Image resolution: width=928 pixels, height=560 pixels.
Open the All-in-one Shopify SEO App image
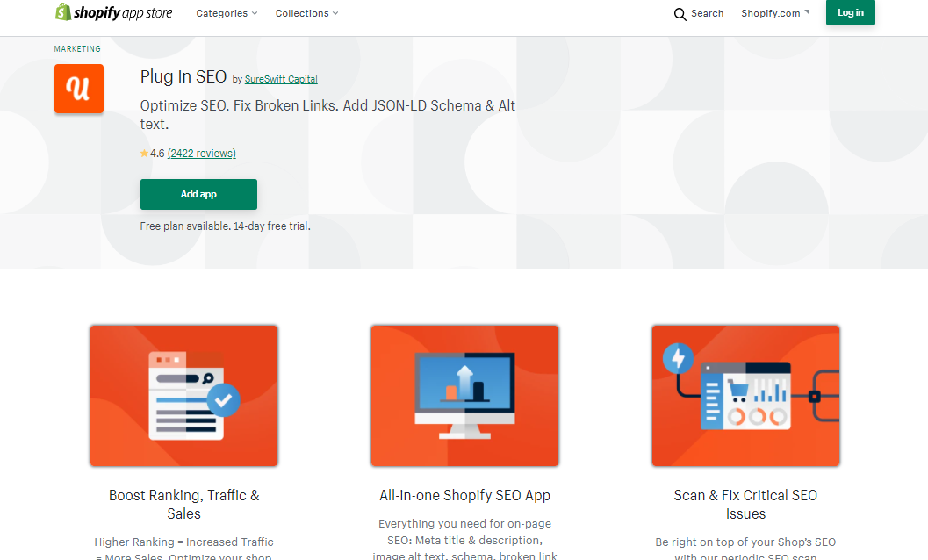pyautogui.click(x=464, y=396)
